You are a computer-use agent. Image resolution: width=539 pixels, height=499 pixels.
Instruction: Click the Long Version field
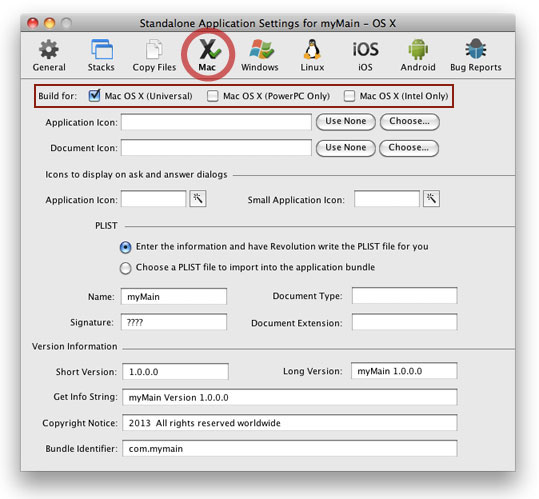pos(404,371)
